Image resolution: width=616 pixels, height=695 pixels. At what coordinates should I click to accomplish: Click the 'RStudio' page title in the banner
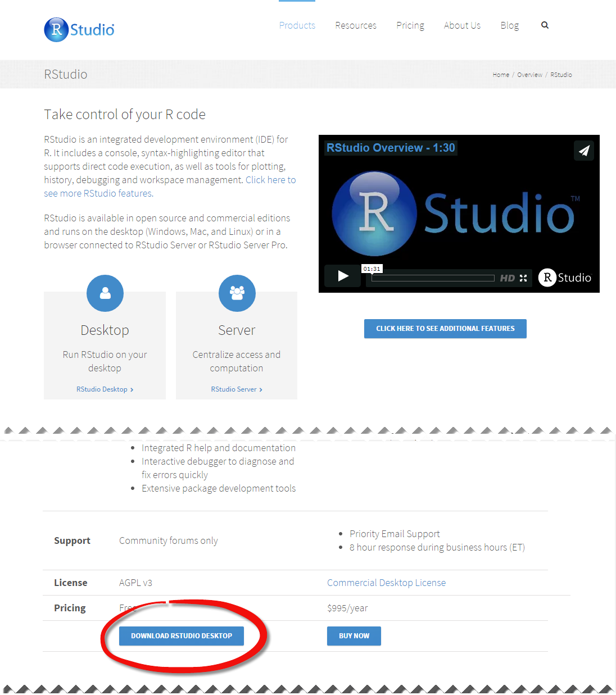click(x=66, y=74)
